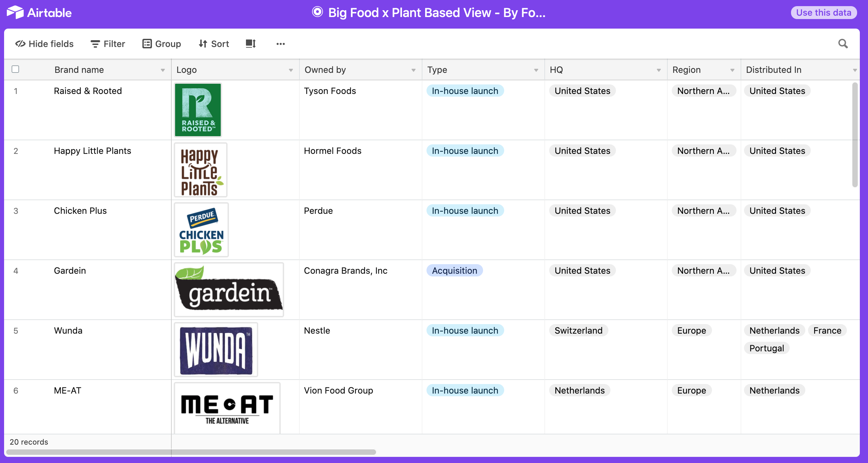Click the vertical scrollbar thumb
Screen dimensions: 868x463
click(x=855, y=134)
